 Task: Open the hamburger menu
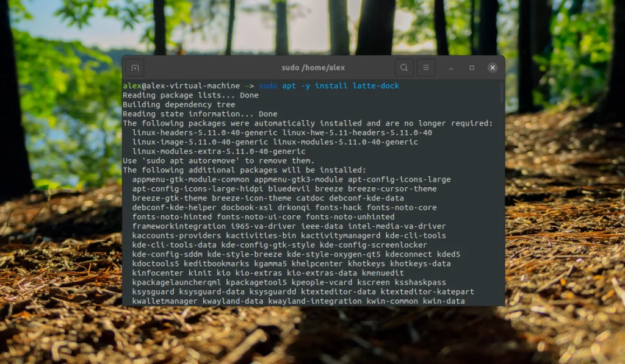425,67
